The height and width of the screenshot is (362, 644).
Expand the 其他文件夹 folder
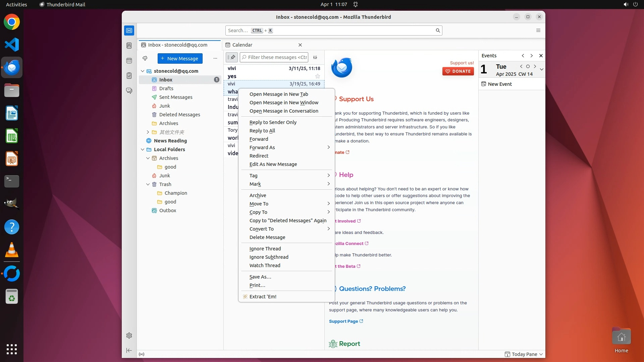[148, 132]
